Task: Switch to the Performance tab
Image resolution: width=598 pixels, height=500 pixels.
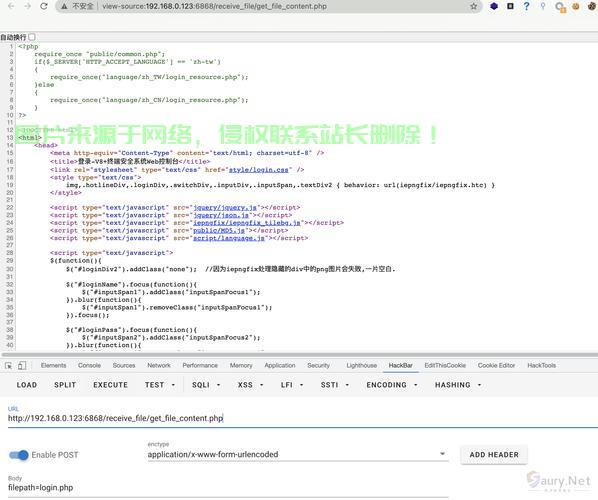Action: tap(200, 365)
